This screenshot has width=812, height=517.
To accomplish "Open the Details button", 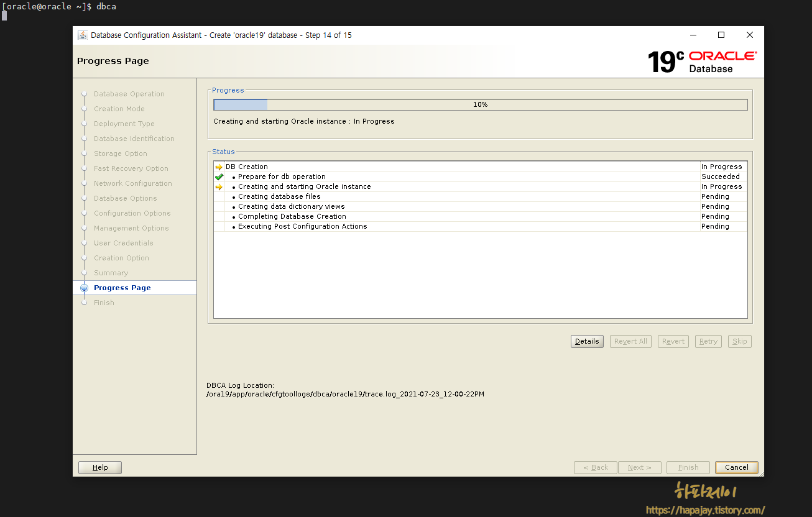I will (587, 341).
